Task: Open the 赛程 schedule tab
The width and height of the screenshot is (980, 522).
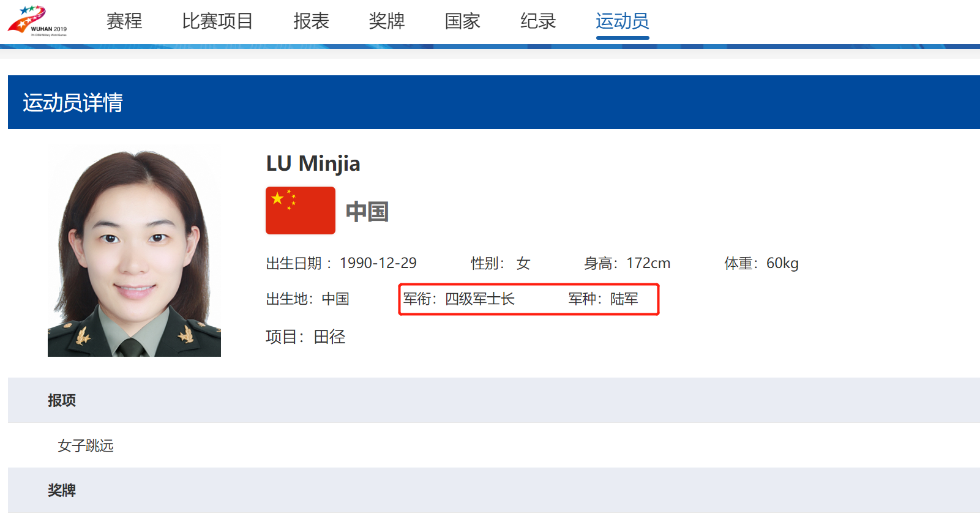Action: pyautogui.click(x=124, y=21)
